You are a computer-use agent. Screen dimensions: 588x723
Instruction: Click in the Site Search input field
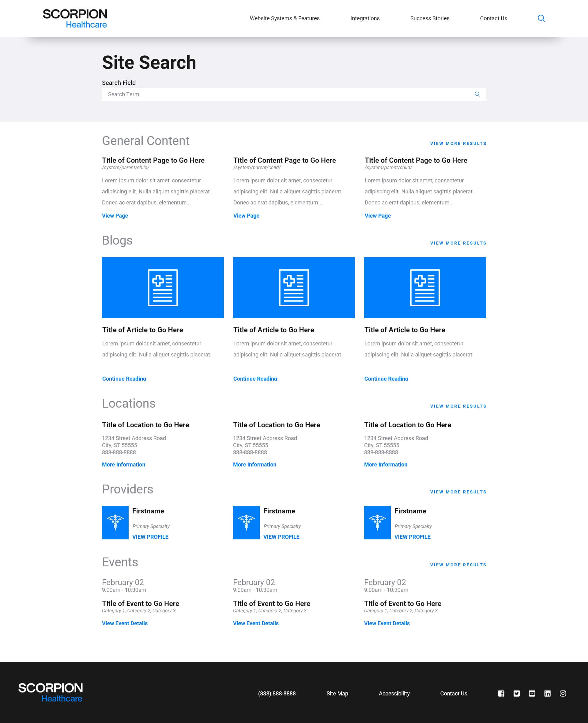pyautogui.click(x=293, y=94)
